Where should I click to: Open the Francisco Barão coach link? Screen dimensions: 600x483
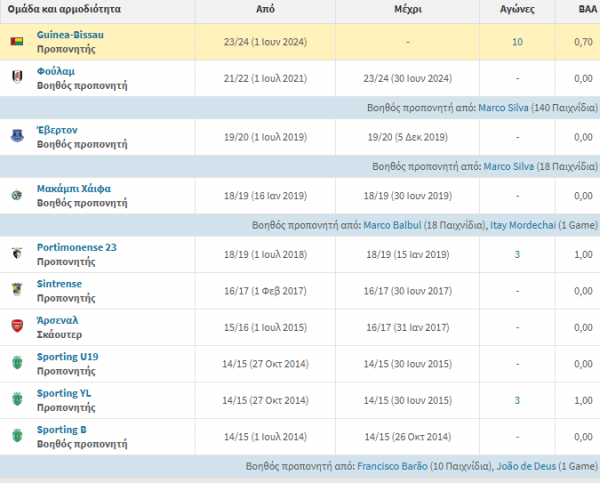tap(392, 466)
